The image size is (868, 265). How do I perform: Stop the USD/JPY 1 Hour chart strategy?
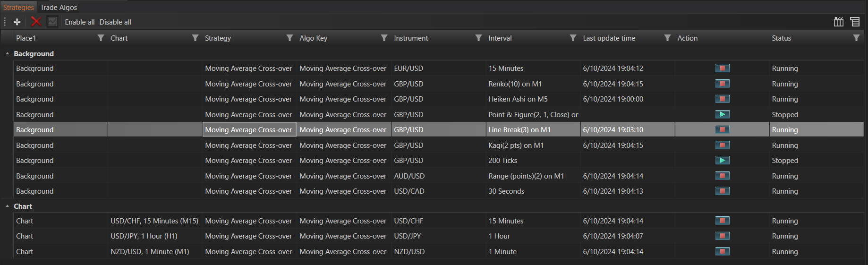pyautogui.click(x=722, y=236)
